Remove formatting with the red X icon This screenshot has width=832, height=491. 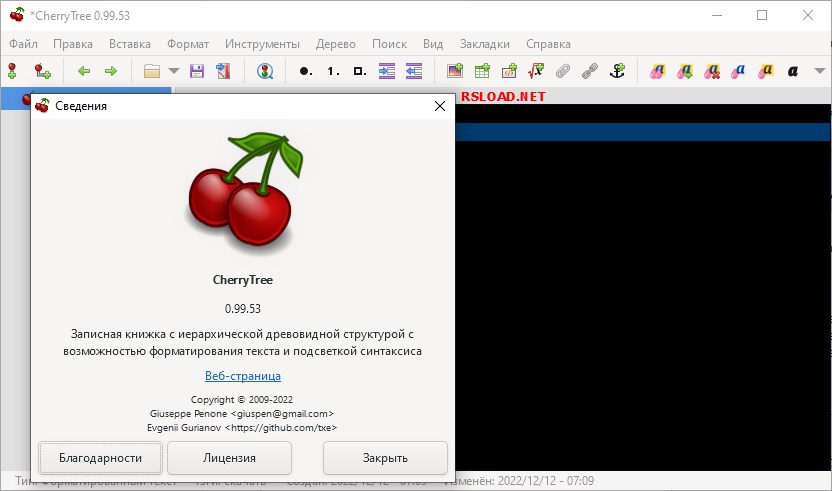(712, 71)
